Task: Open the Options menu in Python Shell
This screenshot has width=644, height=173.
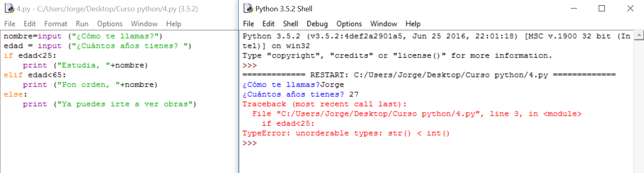Action: pyautogui.click(x=349, y=24)
